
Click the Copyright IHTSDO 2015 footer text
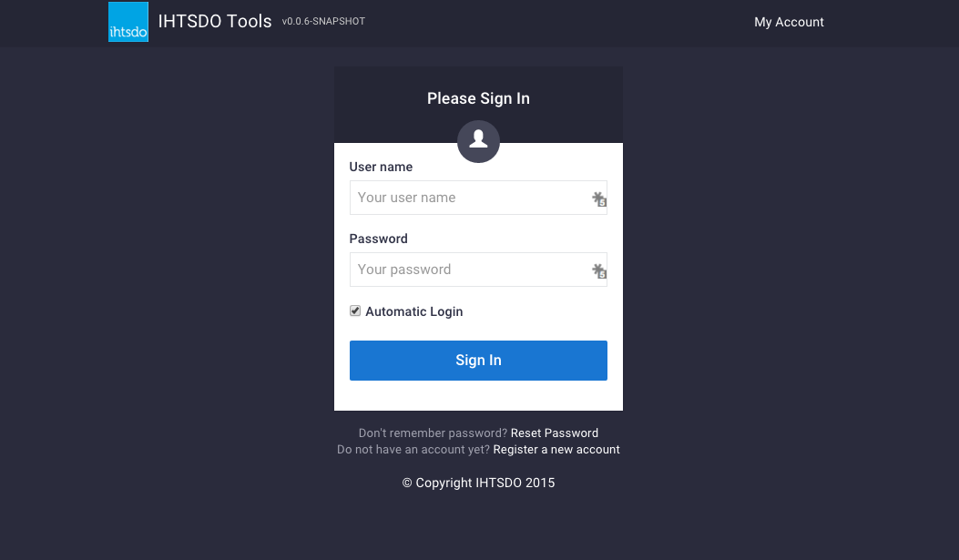pyautogui.click(x=478, y=483)
